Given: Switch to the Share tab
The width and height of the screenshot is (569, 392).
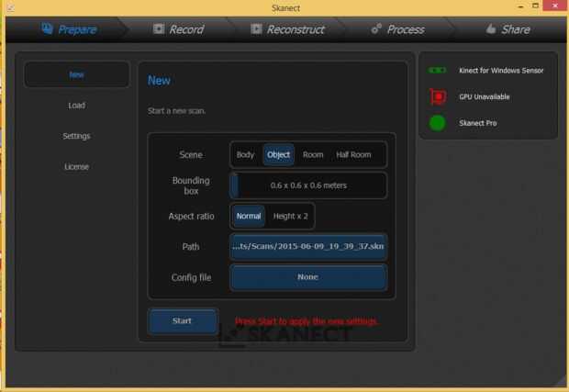Looking at the screenshot, I should 508,29.
